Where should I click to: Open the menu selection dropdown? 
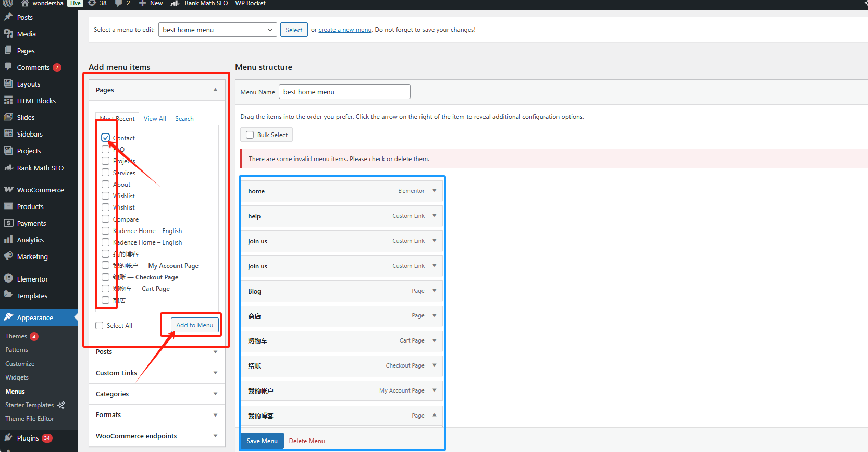pyautogui.click(x=218, y=30)
